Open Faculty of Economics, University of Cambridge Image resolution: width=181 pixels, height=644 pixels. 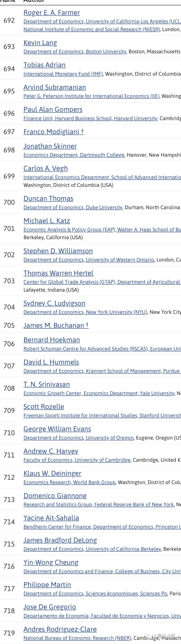(77, 460)
